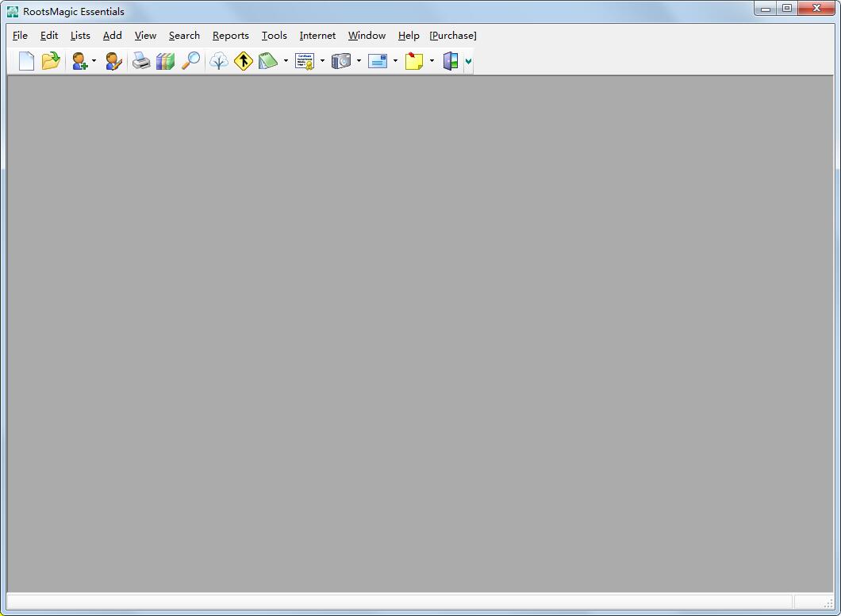Open the green toolbar options chevron
This screenshot has height=616, width=841.
468,61
